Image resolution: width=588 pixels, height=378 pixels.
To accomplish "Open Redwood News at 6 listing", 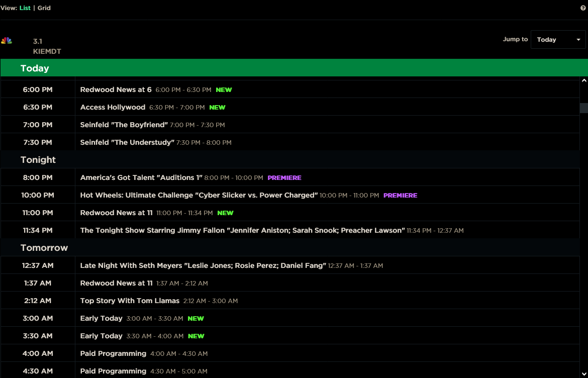I will coord(116,89).
